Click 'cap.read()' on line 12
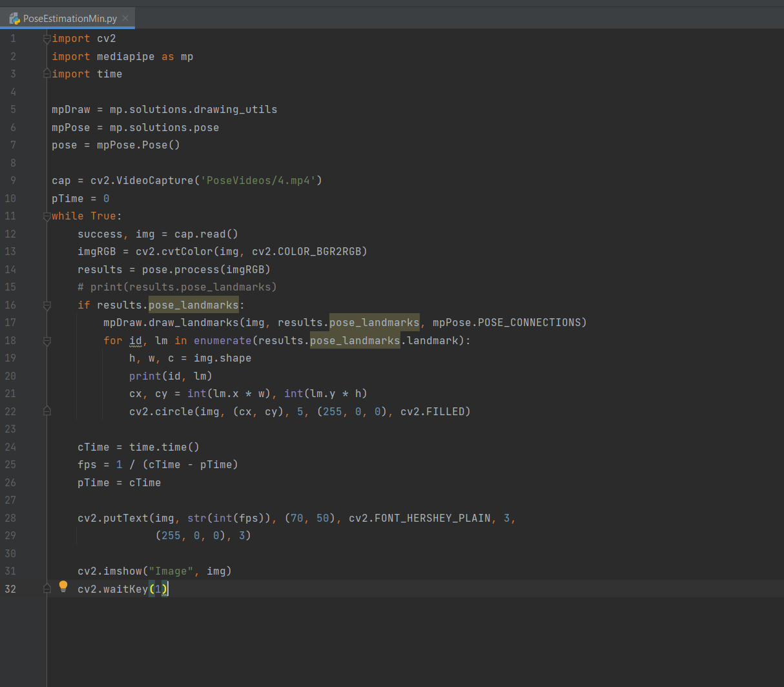784x687 pixels. click(207, 234)
